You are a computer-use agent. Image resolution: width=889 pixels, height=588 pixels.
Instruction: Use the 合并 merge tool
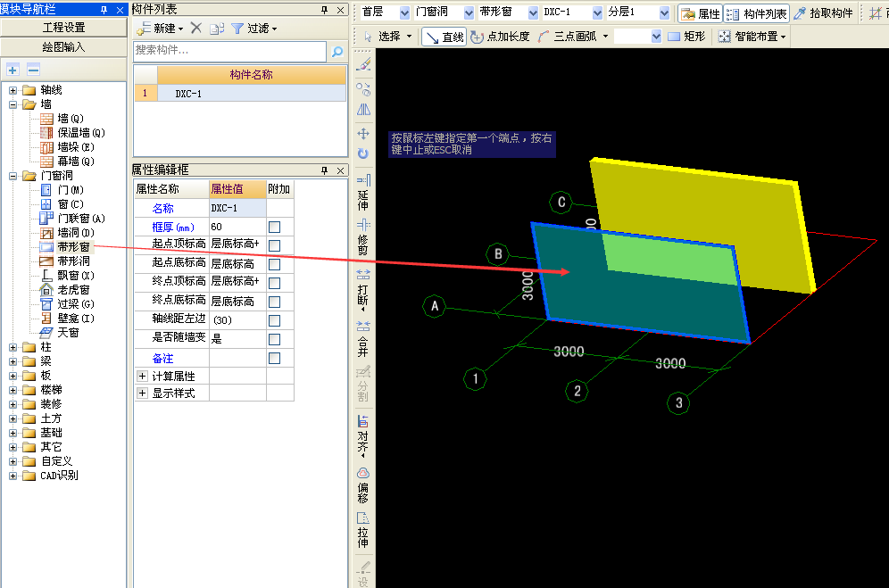(x=363, y=338)
